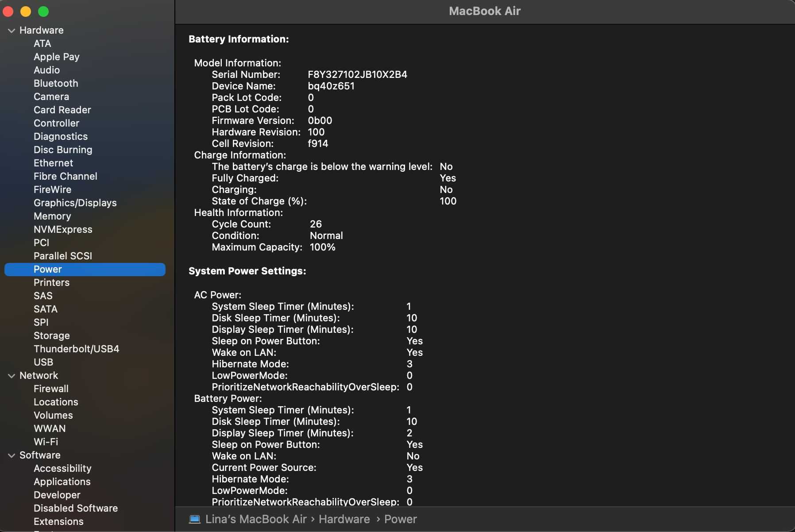This screenshot has width=795, height=532.
Task: Minimize the window with yellow button
Action: click(x=26, y=12)
